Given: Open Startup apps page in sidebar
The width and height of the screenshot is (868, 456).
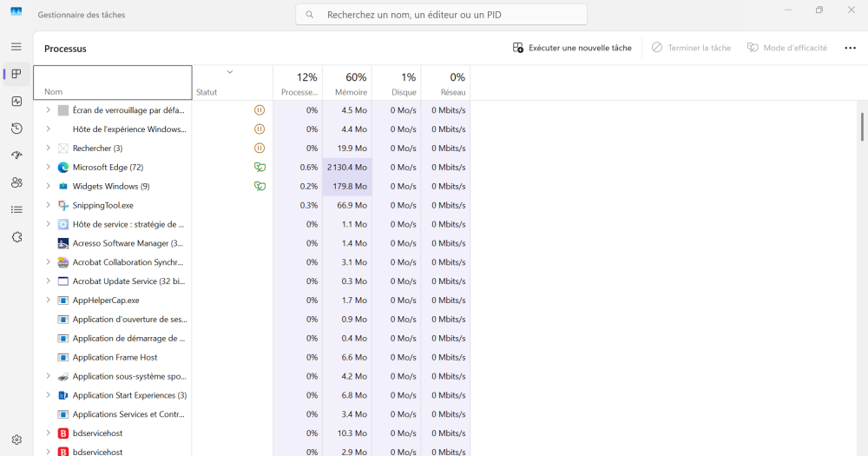Looking at the screenshot, I should tap(16, 155).
